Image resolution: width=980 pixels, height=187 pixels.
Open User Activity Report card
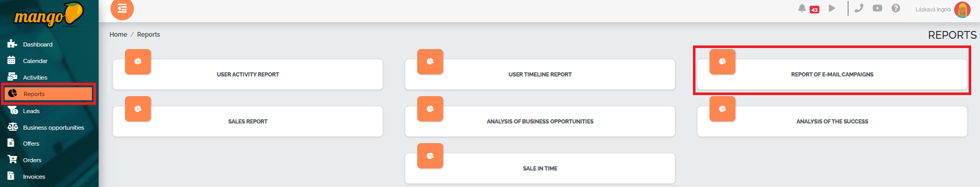coord(248,74)
